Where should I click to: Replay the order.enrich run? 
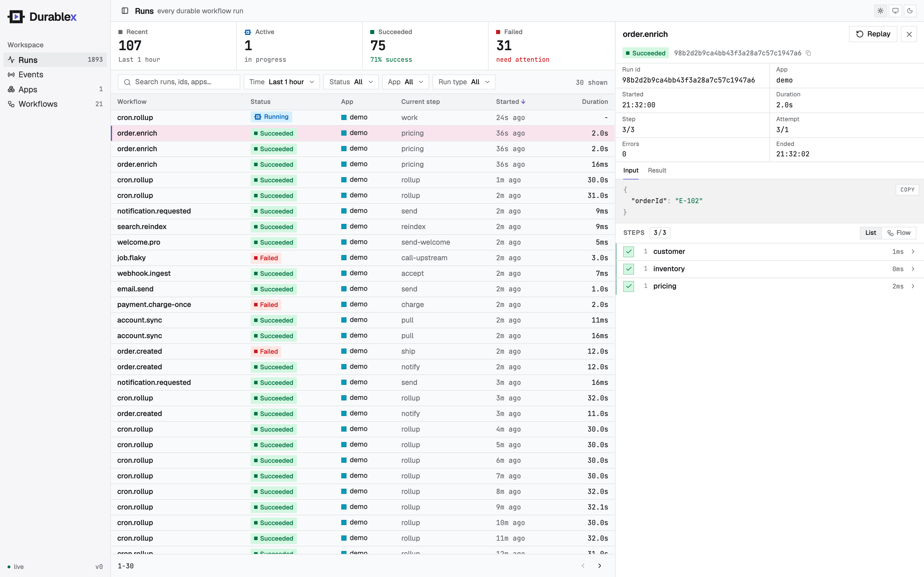click(873, 34)
